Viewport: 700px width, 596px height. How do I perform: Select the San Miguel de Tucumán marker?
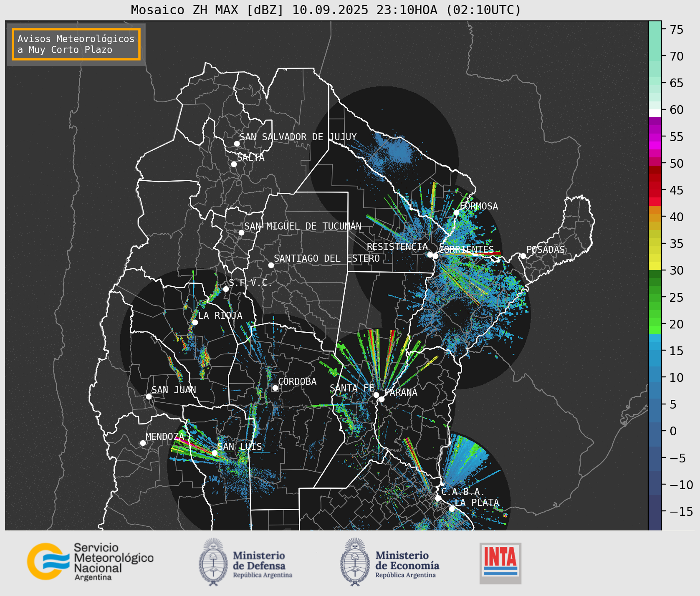(241, 232)
